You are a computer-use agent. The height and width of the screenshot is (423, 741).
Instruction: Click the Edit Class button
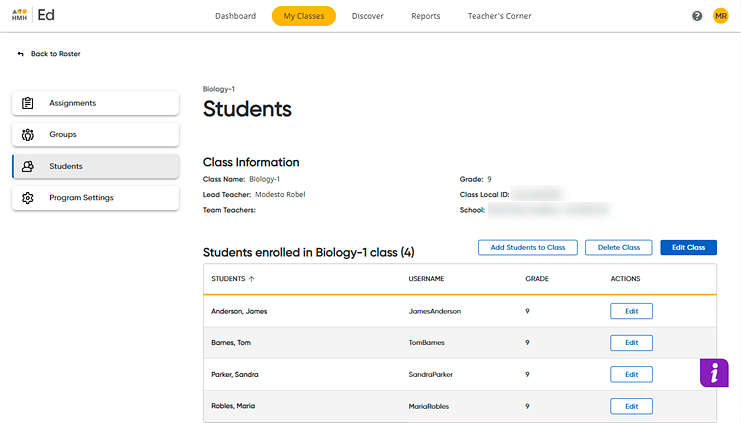(x=689, y=247)
